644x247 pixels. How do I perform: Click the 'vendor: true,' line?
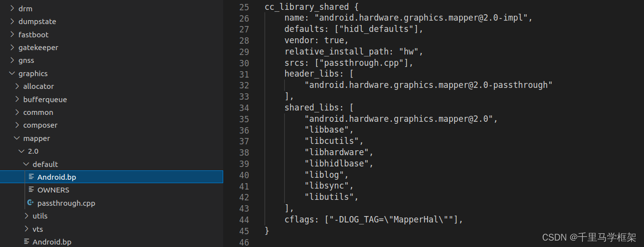(316, 41)
